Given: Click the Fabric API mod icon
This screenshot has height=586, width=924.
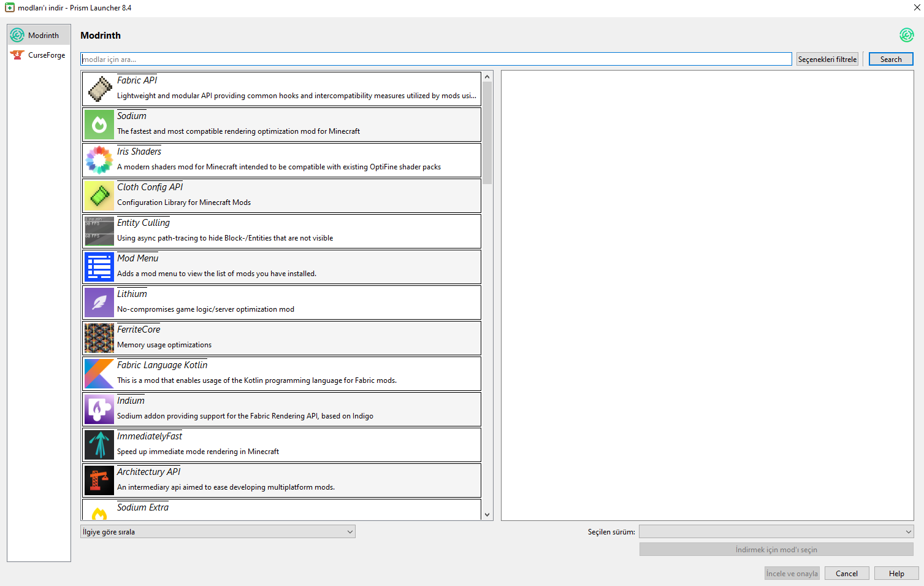Looking at the screenshot, I should [x=99, y=89].
